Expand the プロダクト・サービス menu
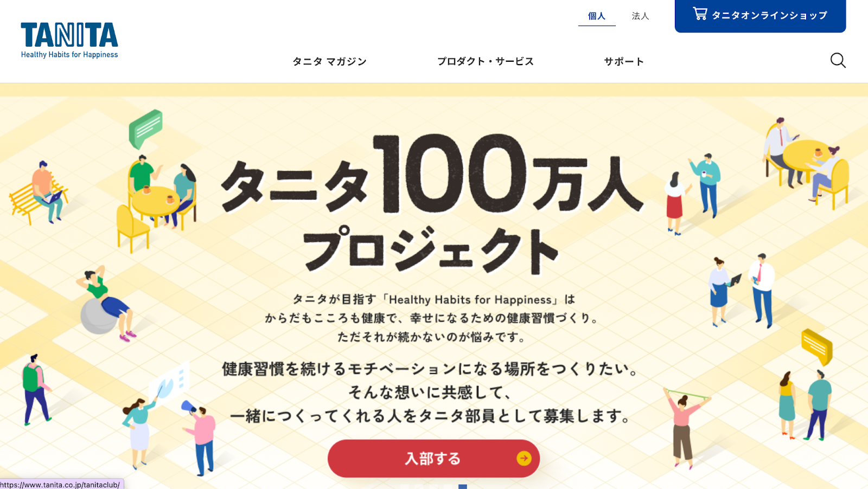This screenshot has height=489, width=868. coord(486,61)
